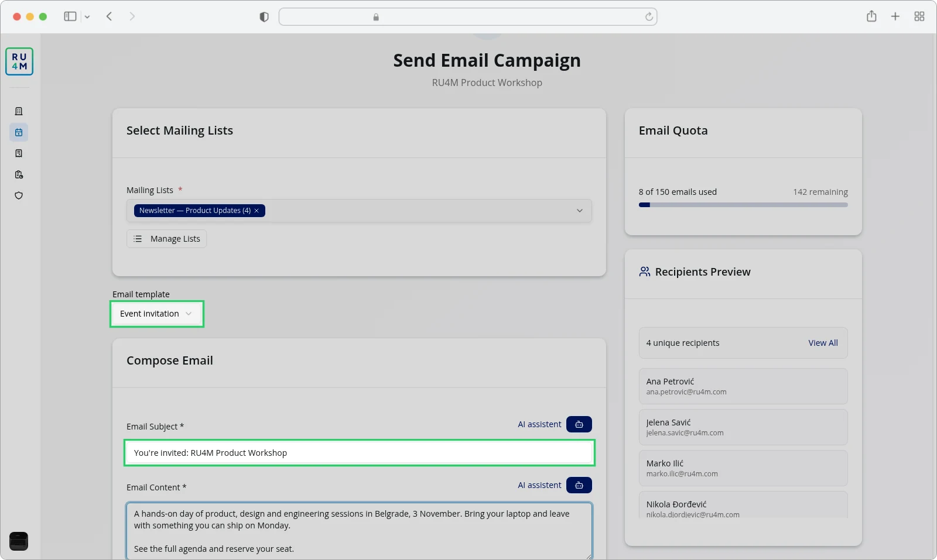Select the calendar events sidebar icon
Viewport: 937px width, 560px height.
pos(19,132)
